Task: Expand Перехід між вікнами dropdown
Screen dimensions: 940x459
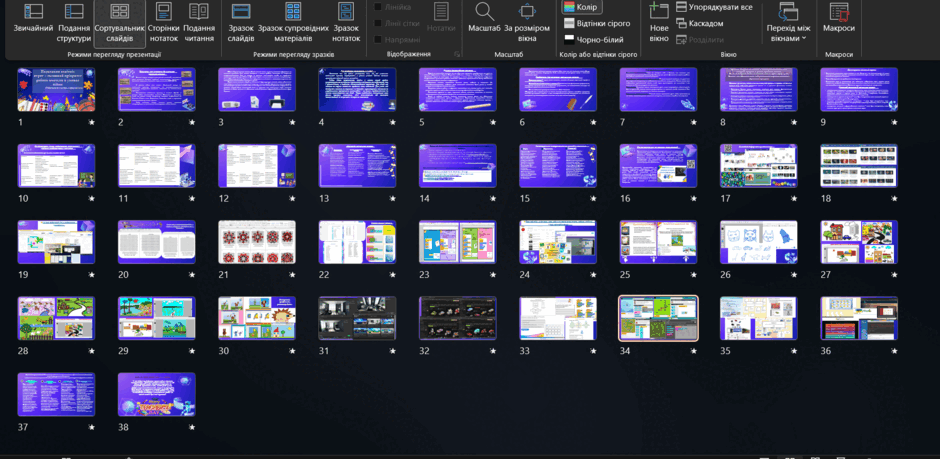Action: click(787, 22)
